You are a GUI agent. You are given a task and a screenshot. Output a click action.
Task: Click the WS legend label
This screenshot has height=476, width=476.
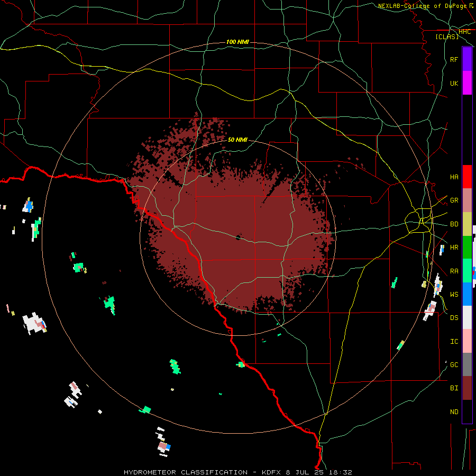tap(454, 294)
